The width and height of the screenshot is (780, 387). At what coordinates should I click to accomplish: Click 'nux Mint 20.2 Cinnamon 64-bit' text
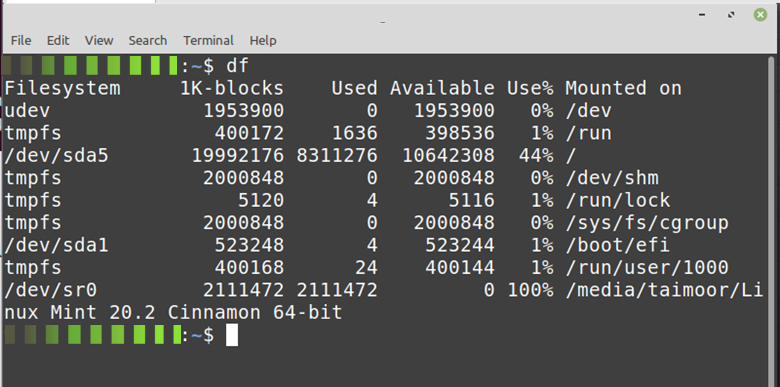tap(173, 313)
